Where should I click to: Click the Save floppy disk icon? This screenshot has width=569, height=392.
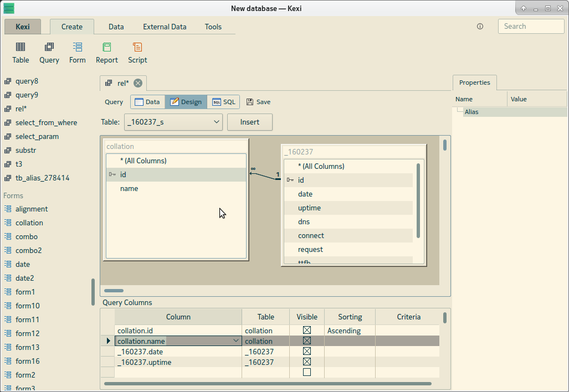coord(250,102)
